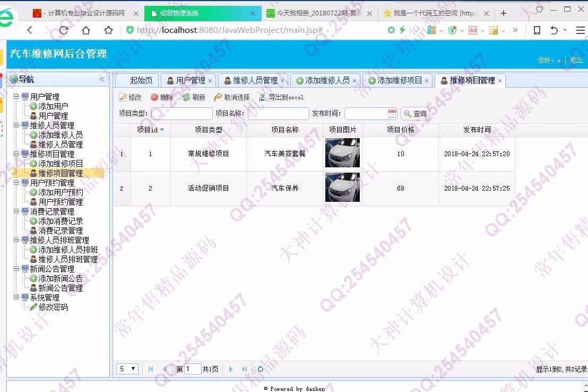
Task: Collapse the 用户管理 tree node
Action: tap(16, 97)
